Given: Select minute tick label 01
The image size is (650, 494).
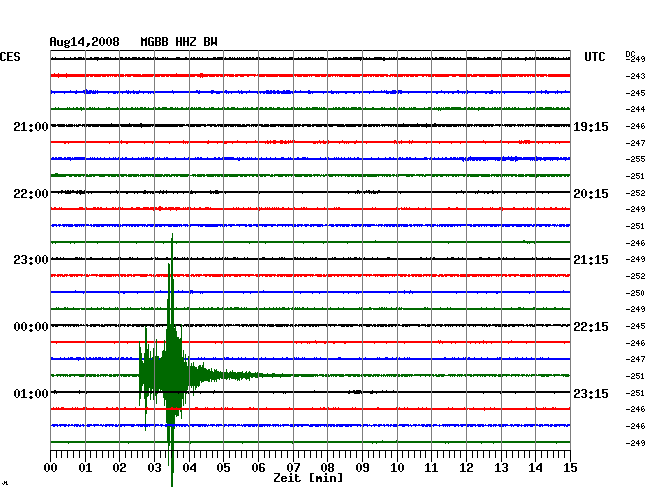Looking at the screenshot, I should (85, 468).
